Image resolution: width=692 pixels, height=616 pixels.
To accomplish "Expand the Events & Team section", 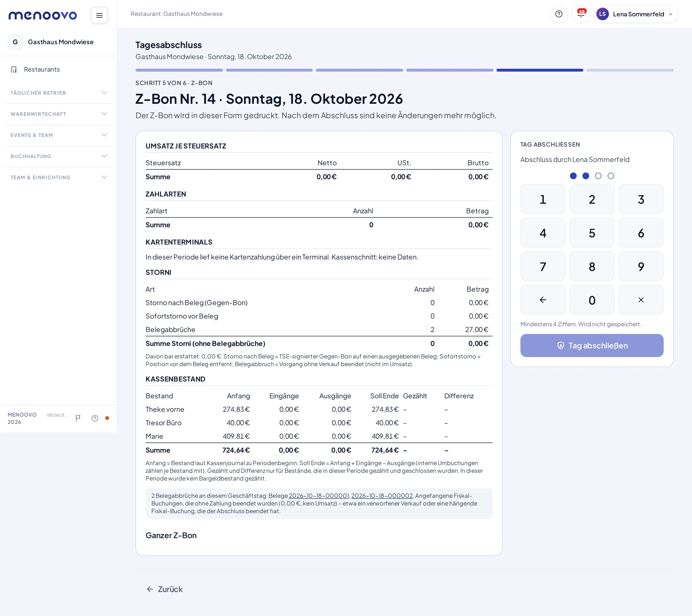I will (x=58, y=135).
